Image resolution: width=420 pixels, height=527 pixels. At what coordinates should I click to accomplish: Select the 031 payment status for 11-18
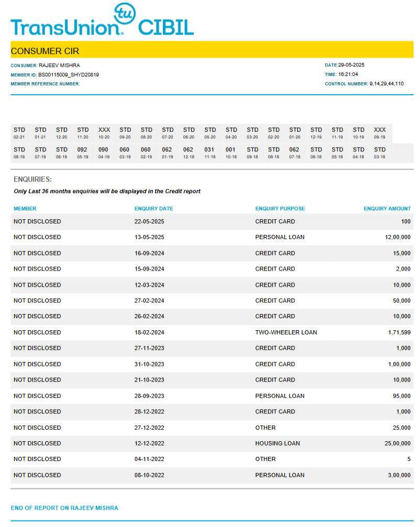209,150
